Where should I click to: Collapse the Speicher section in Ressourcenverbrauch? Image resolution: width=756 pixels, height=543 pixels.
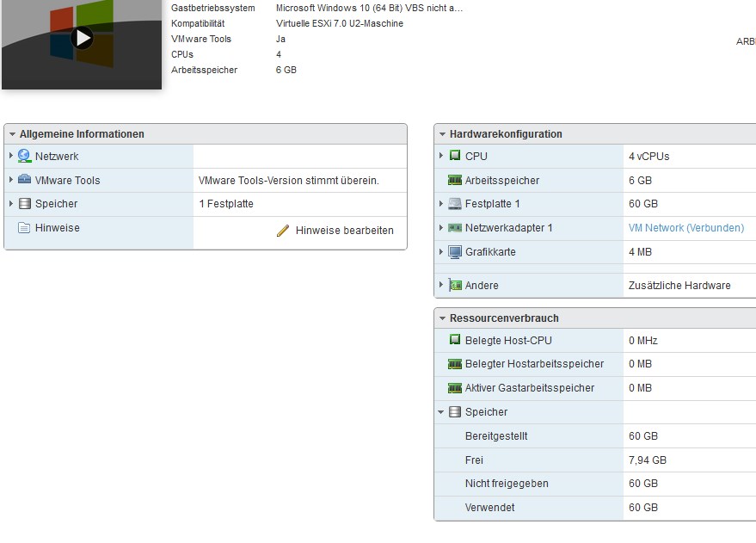(x=441, y=412)
